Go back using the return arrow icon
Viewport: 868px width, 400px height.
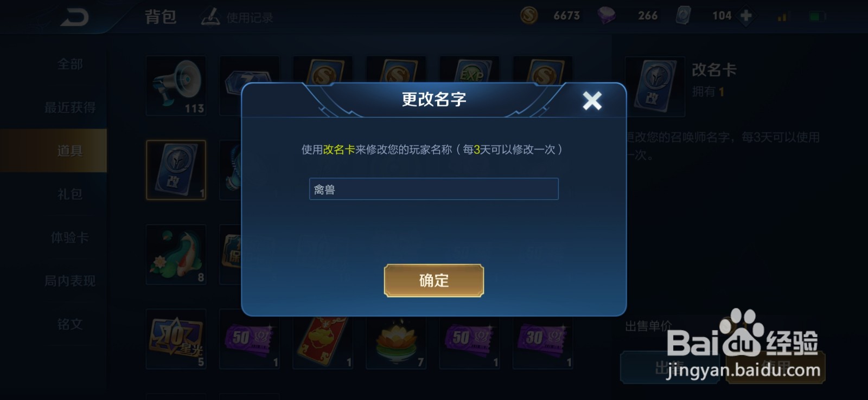click(x=74, y=17)
